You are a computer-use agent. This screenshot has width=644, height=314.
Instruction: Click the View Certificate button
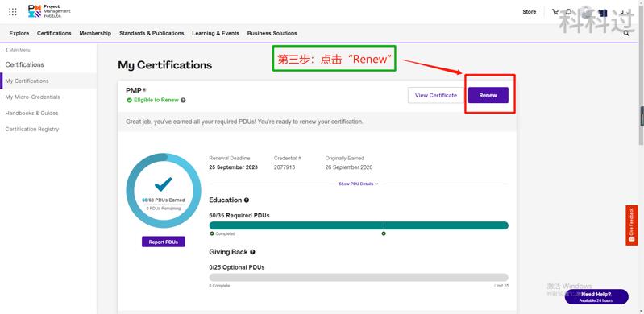436,95
